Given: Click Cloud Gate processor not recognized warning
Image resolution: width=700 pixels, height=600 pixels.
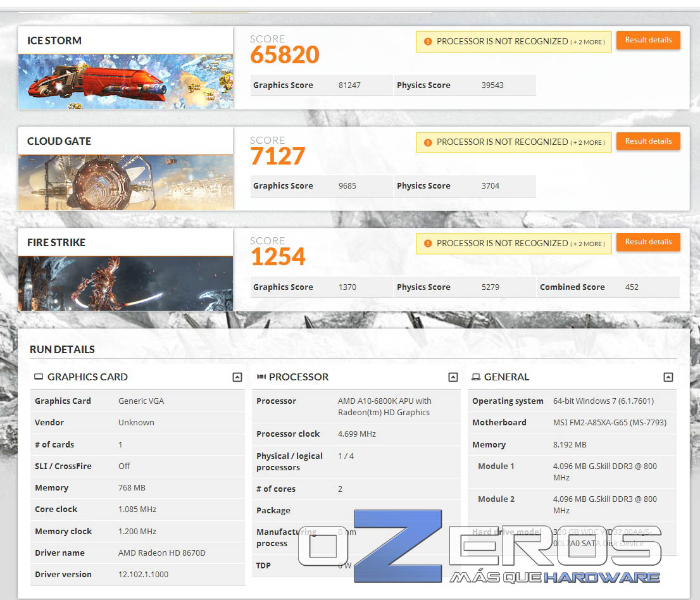Looking at the screenshot, I should click(x=514, y=142).
